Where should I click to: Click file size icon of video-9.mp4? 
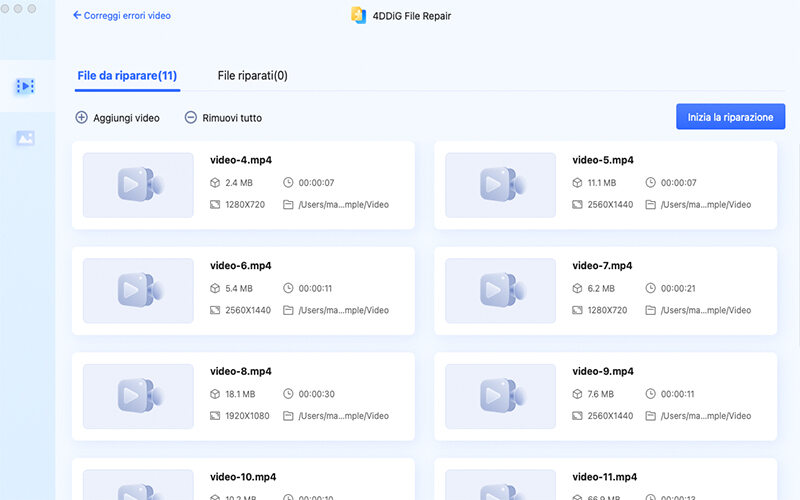point(577,394)
